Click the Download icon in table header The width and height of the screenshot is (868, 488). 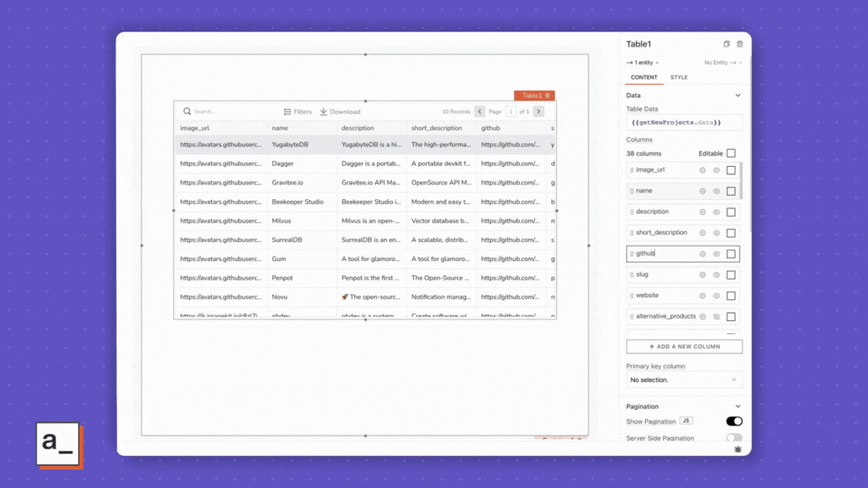[x=324, y=112]
